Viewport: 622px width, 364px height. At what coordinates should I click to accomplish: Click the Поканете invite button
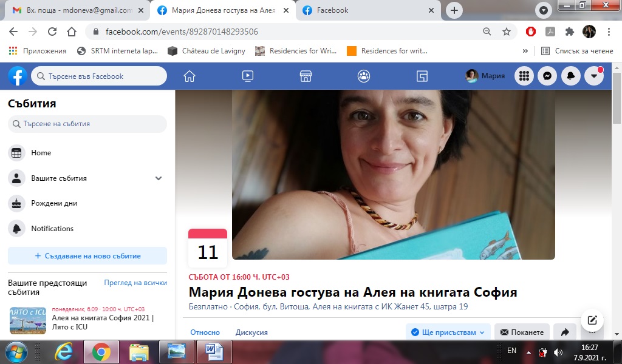point(522,332)
